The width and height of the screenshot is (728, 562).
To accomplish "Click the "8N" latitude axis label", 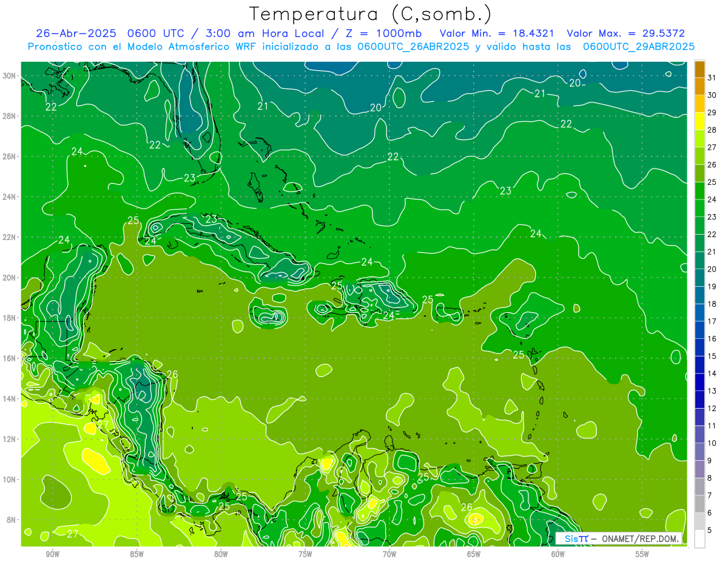I will tap(12, 520).
